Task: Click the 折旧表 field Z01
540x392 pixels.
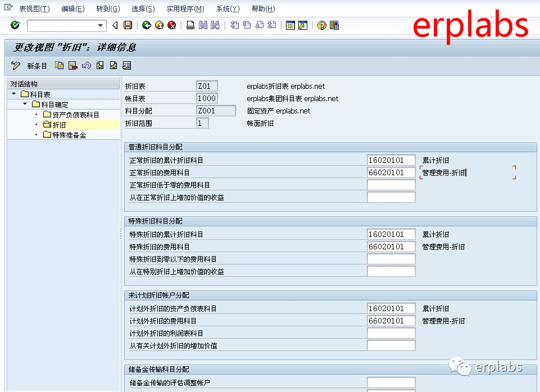Action: [x=207, y=86]
